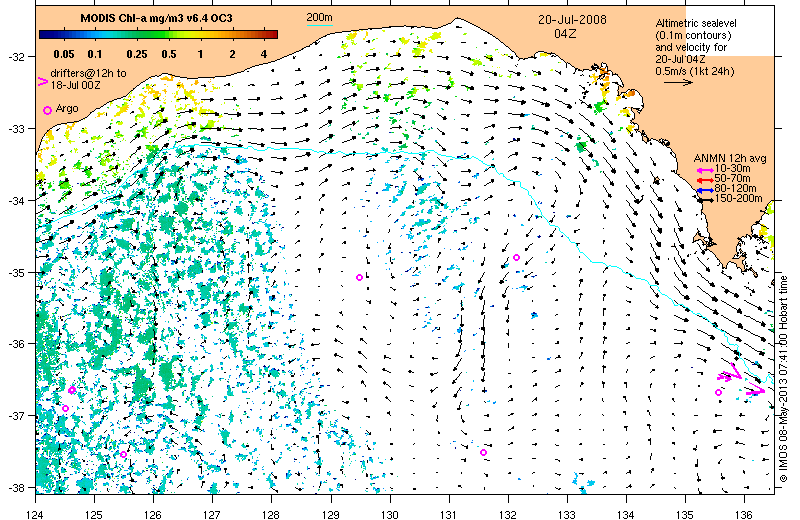Click the '10-30m' depth label
800x520 pixels.
[732, 168]
